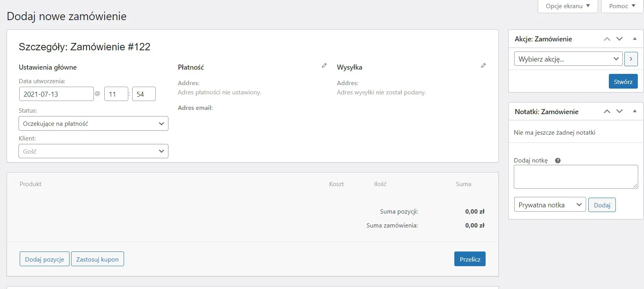The height and width of the screenshot is (289, 644).
Task: Move Akcje: Zamówienie panel down
Action: [620, 39]
